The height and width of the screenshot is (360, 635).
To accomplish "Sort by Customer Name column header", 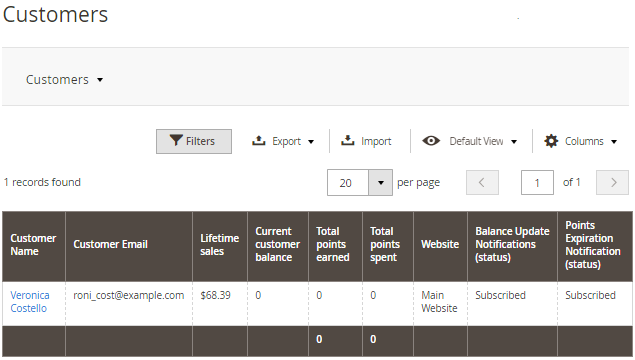I will pyautogui.click(x=34, y=246).
